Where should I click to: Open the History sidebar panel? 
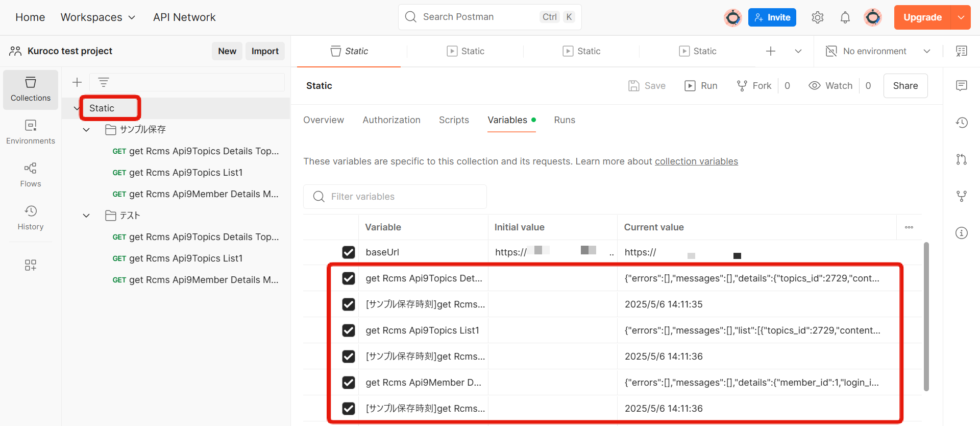click(31, 217)
